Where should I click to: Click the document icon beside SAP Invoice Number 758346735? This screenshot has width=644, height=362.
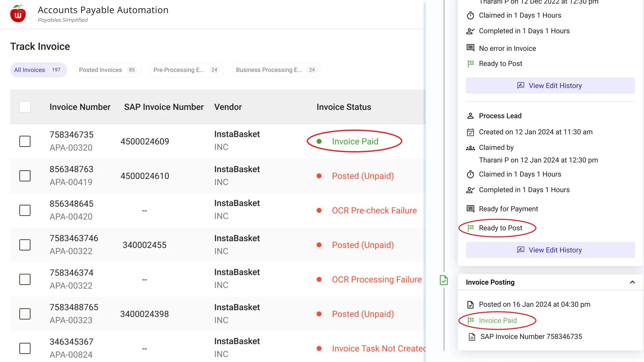coord(472,337)
